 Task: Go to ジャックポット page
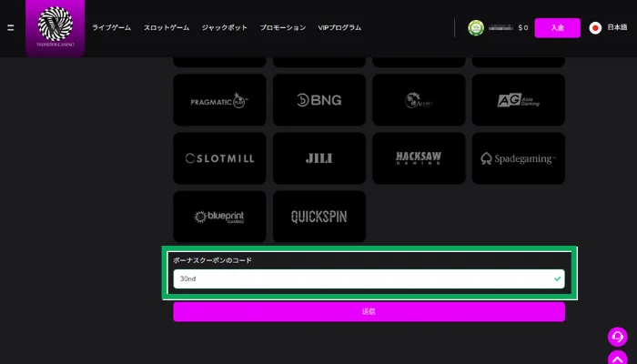click(225, 27)
